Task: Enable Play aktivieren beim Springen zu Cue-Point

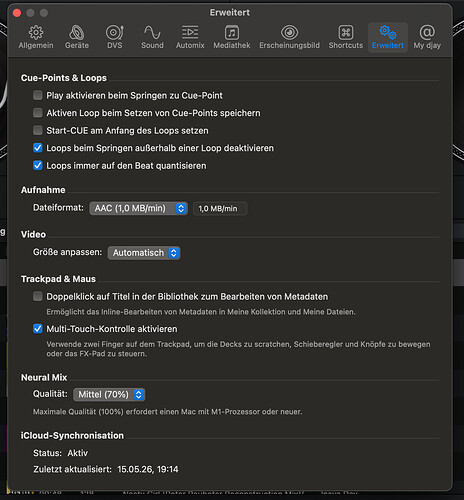Action: (x=38, y=95)
